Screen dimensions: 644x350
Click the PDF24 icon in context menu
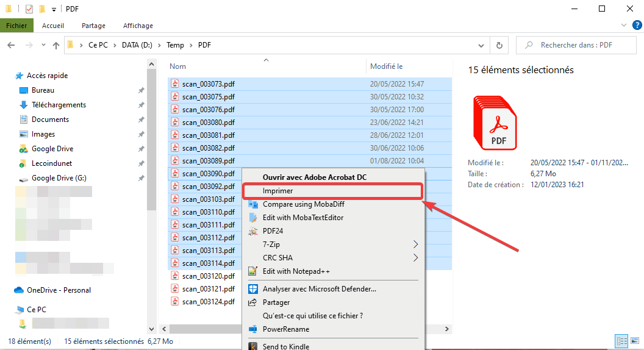(x=252, y=231)
